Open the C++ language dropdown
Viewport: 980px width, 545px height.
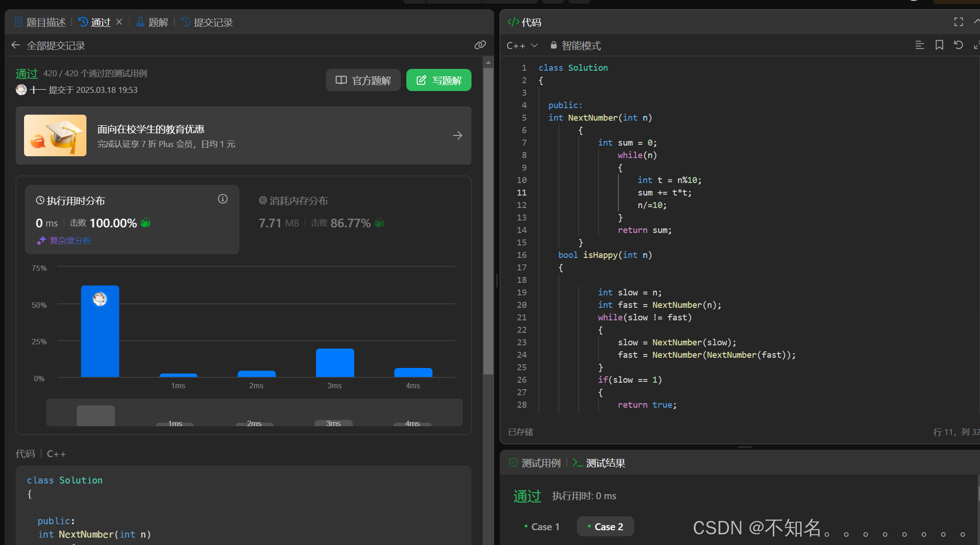pos(522,45)
